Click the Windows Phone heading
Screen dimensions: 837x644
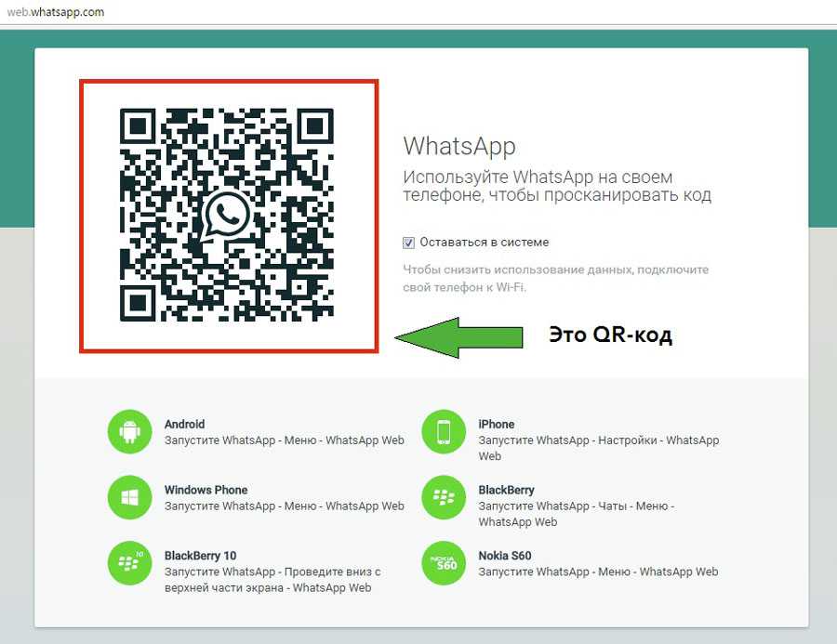pos(206,490)
